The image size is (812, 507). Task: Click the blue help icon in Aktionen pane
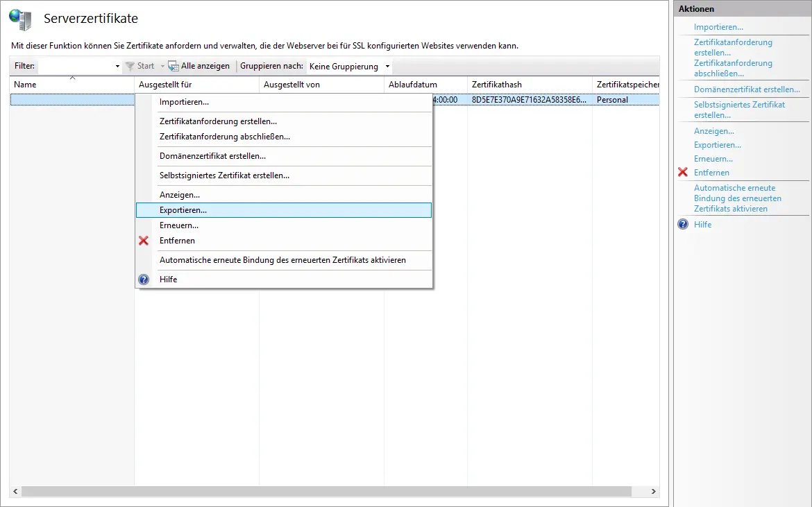pyautogui.click(x=683, y=224)
